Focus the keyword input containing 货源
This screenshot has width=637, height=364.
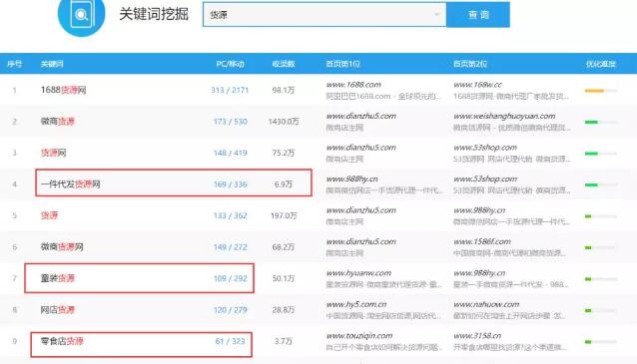(324, 15)
